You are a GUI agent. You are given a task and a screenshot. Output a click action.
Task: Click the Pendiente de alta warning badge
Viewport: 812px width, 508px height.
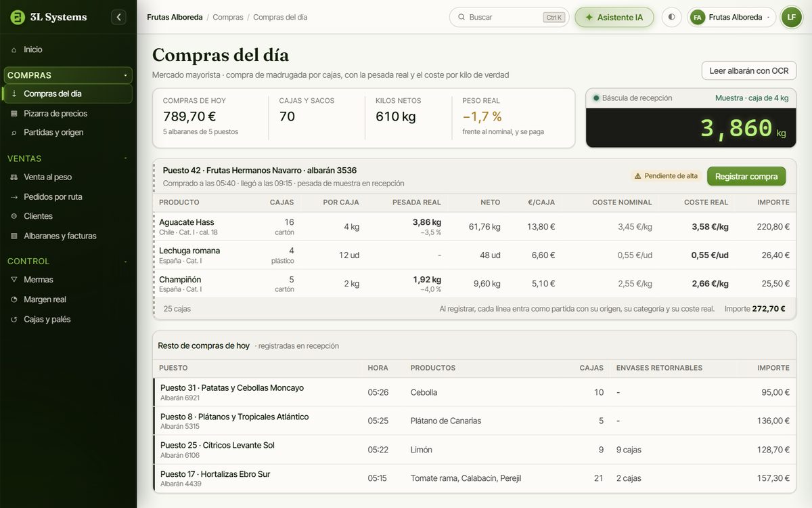[x=666, y=176]
